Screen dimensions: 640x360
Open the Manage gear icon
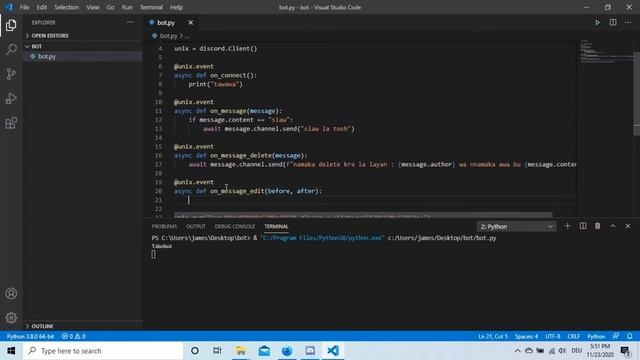coord(11,318)
